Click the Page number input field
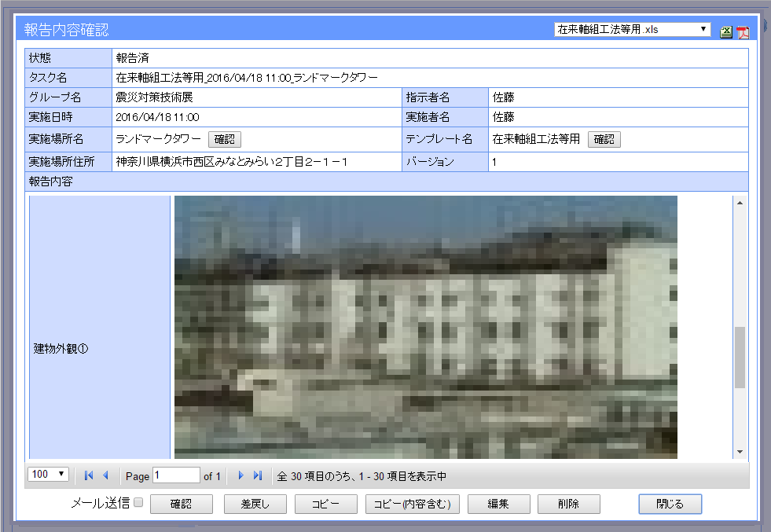The image size is (771, 532). click(x=176, y=475)
